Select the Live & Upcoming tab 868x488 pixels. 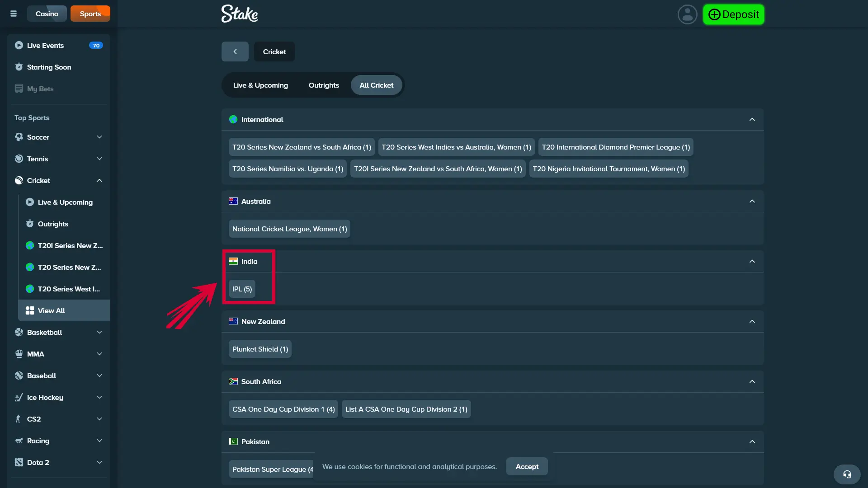(x=260, y=85)
